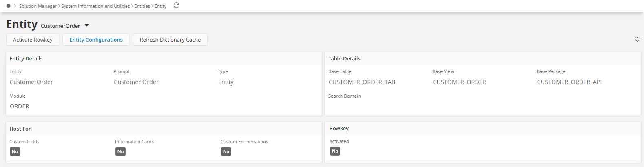The width and height of the screenshot is (644, 167).
Task: Toggle the Custom Fields No badge
Action: [x=15, y=151]
